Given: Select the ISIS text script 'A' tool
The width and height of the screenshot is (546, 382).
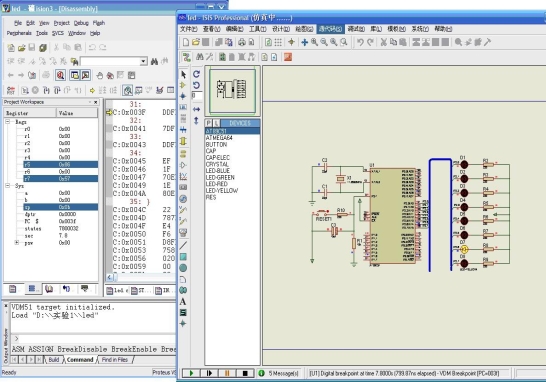Looking at the screenshot, I should coord(183,302).
